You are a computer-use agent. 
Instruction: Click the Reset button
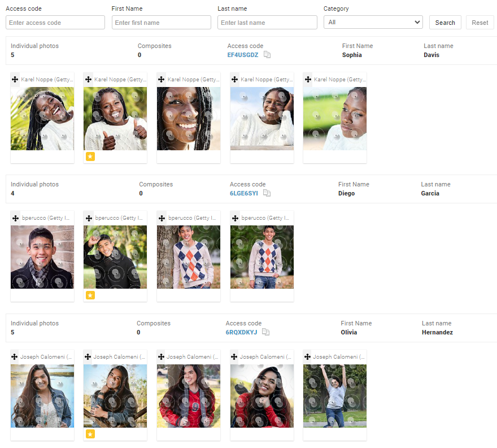479,23
